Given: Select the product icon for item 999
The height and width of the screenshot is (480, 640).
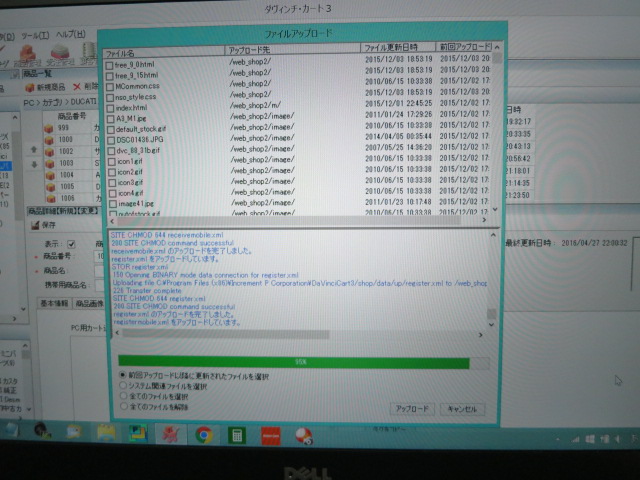Looking at the screenshot, I should [x=48, y=128].
